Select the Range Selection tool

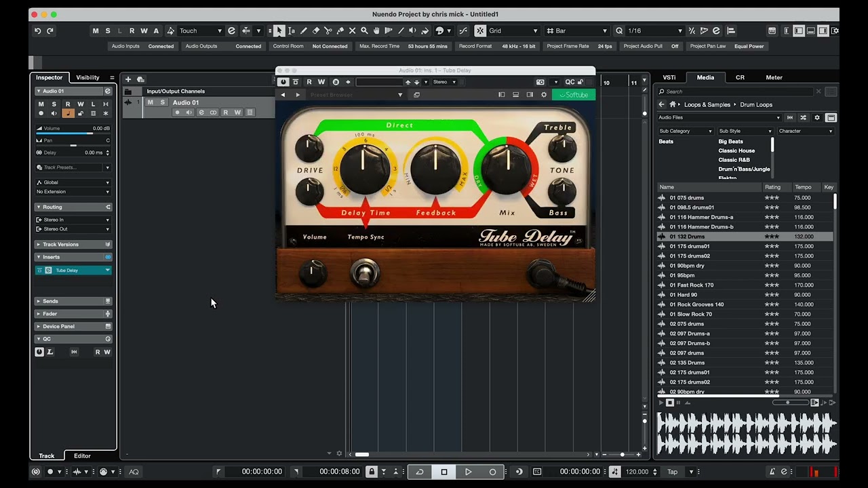click(292, 30)
